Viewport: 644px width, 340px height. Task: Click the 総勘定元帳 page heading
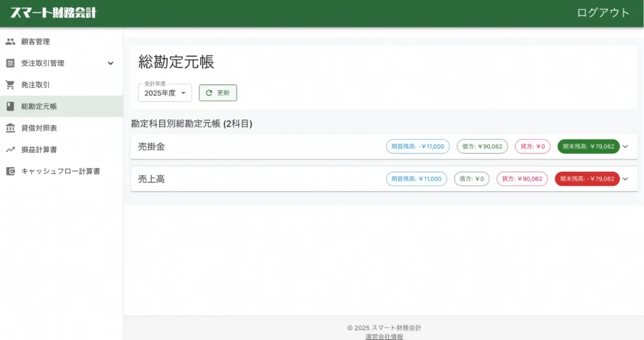point(176,62)
